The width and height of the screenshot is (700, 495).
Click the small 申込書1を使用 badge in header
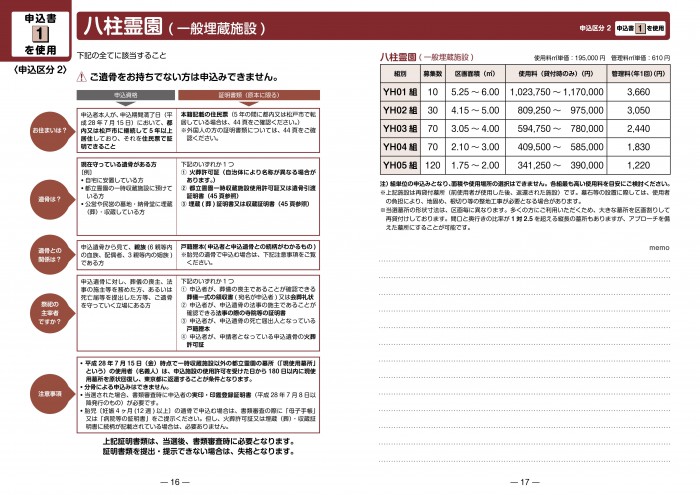640,29
